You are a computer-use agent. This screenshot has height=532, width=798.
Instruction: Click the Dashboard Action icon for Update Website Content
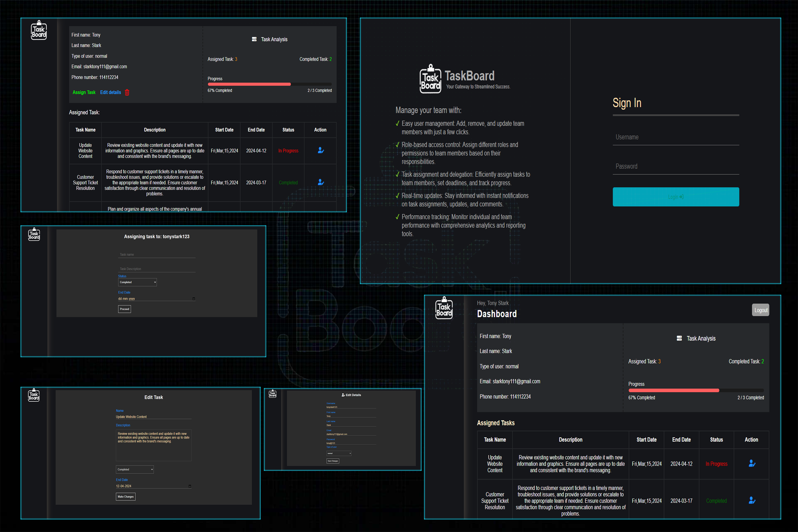pos(752,463)
